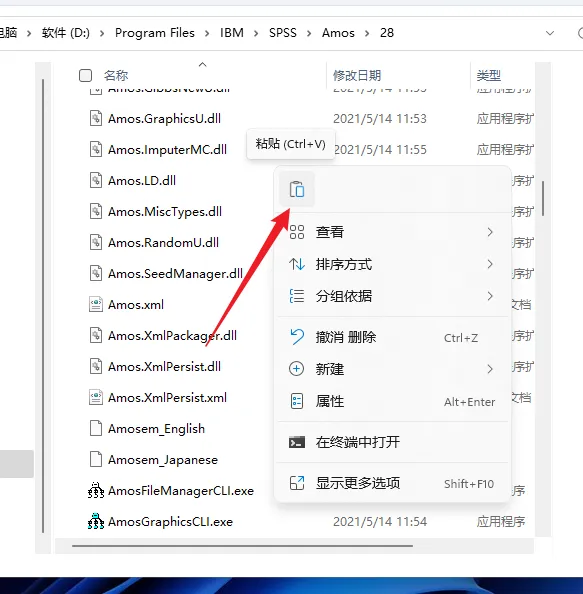The image size is (583, 594).
Task: Click the terminal icon beside 在终端中打开
Action: click(x=297, y=442)
